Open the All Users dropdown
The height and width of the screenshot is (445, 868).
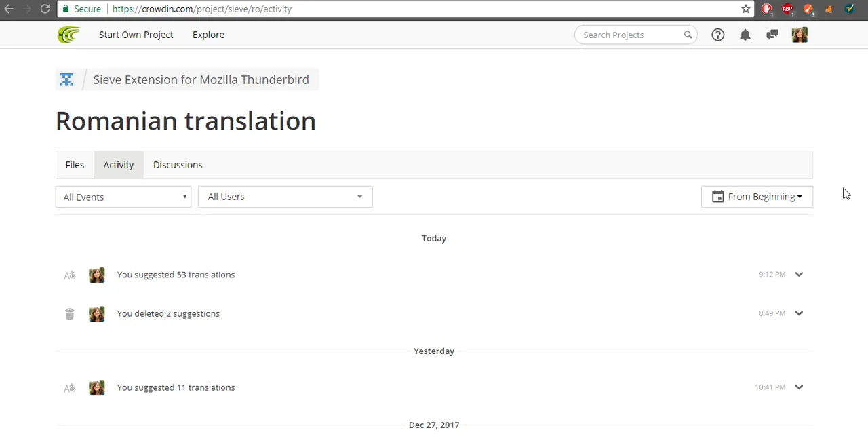(285, 197)
